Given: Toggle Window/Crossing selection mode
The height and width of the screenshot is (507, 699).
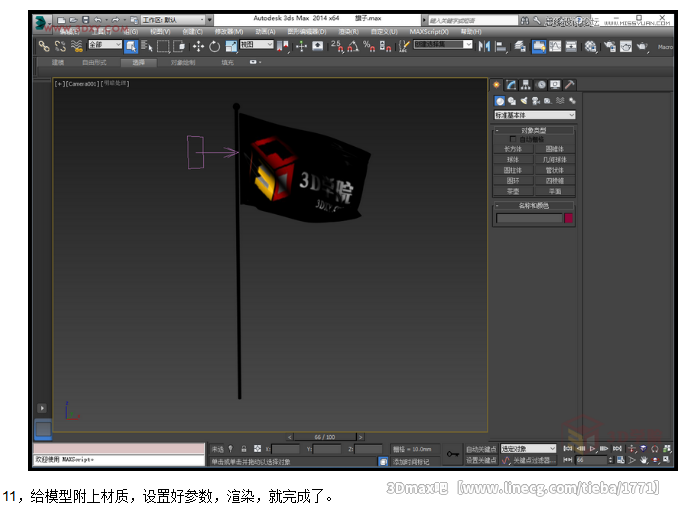Looking at the screenshot, I should click(179, 46).
